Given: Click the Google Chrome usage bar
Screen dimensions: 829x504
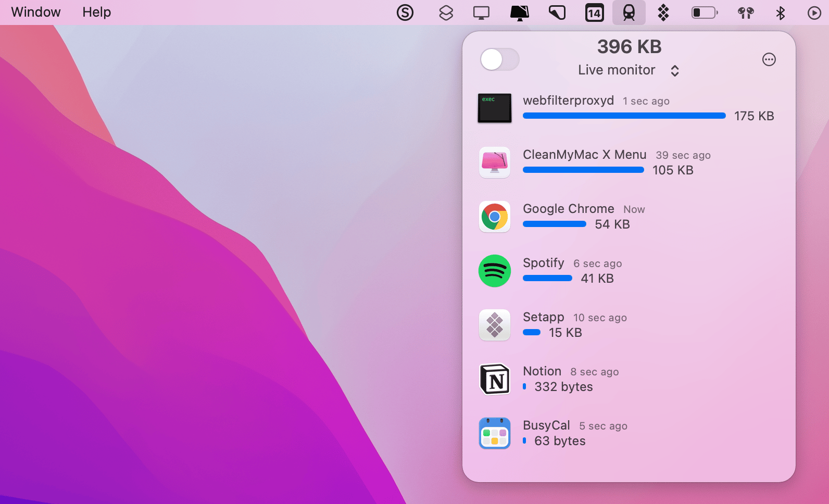Looking at the screenshot, I should [x=555, y=224].
